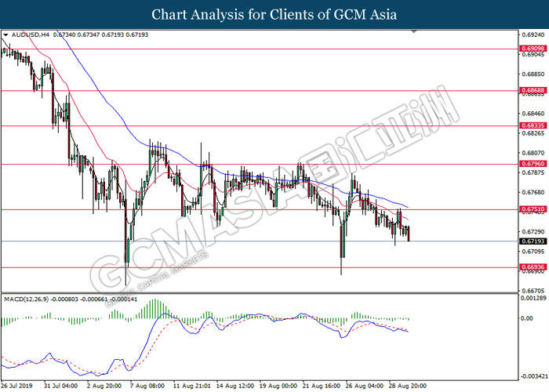
Task: Click the -0.003421 MACD scale value
Action: [533, 376]
